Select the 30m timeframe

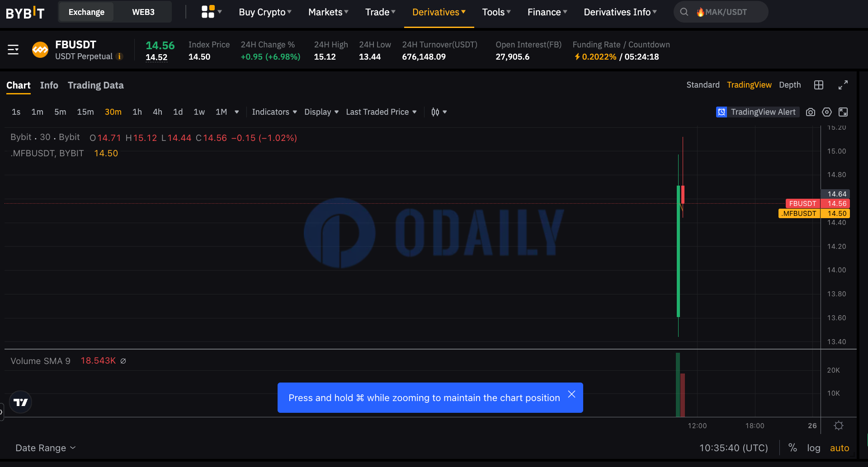tap(113, 112)
